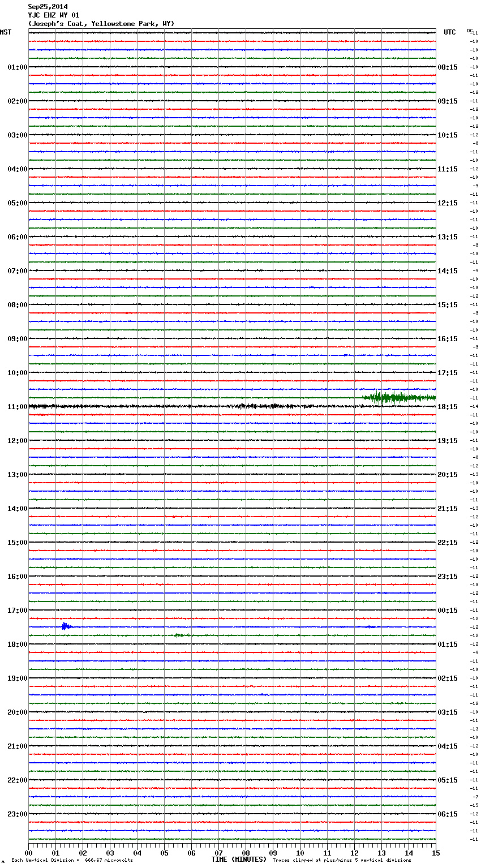Click minute tick label 03 on the x-axis
The width and height of the screenshot is (481, 868).
[x=110, y=853]
